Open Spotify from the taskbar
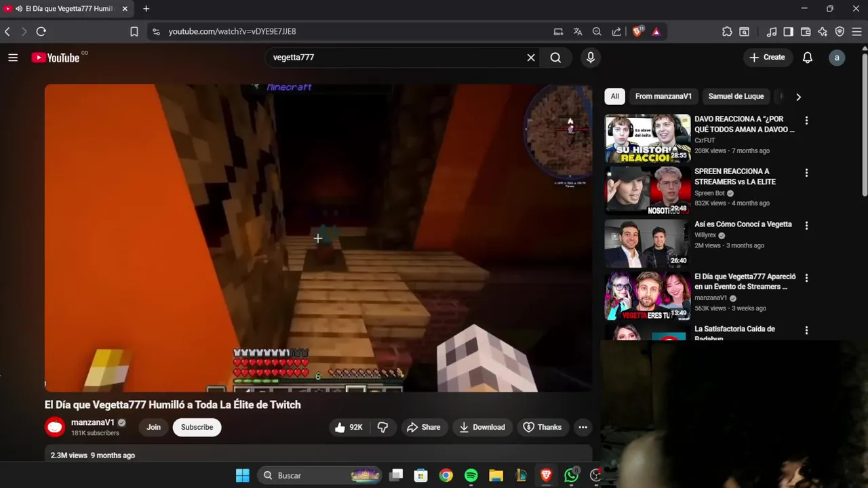Viewport: 868px width, 488px height. (471, 476)
